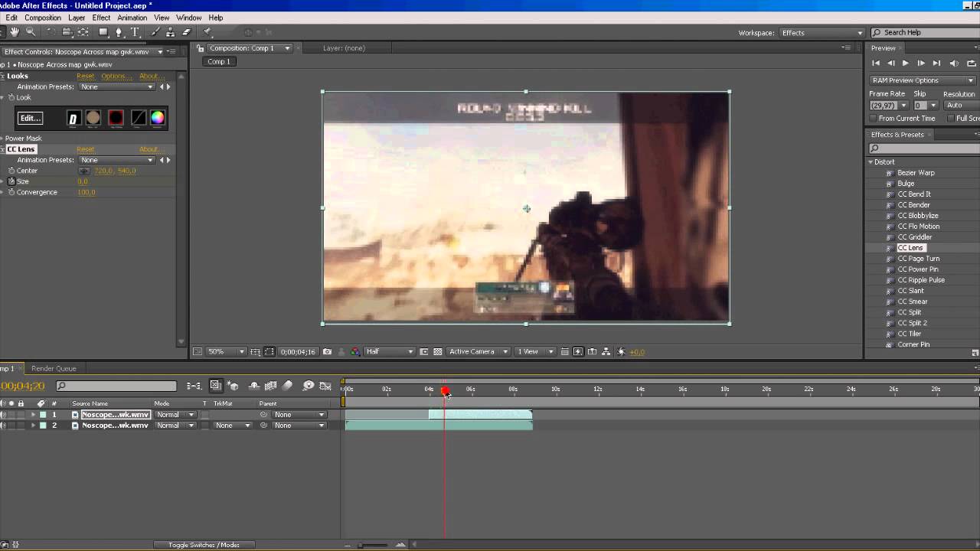Open the Composition menu
Viewport: 980px width, 551px height.
click(x=43, y=18)
